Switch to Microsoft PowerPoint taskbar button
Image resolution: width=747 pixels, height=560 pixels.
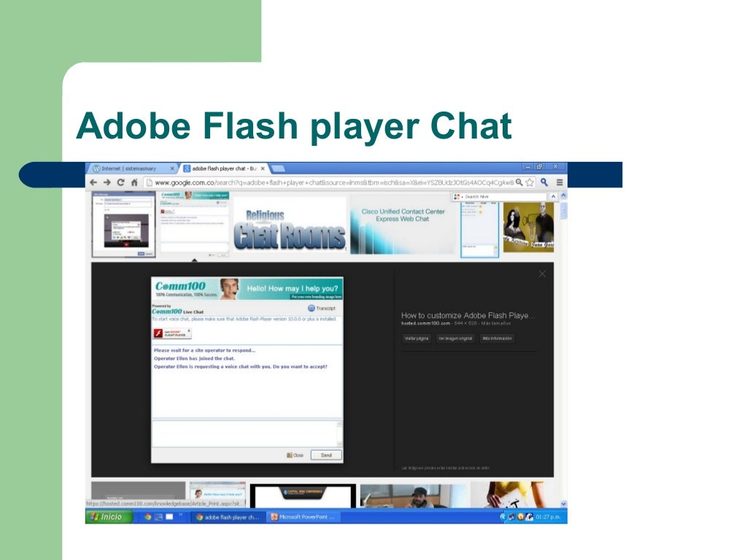point(303,517)
